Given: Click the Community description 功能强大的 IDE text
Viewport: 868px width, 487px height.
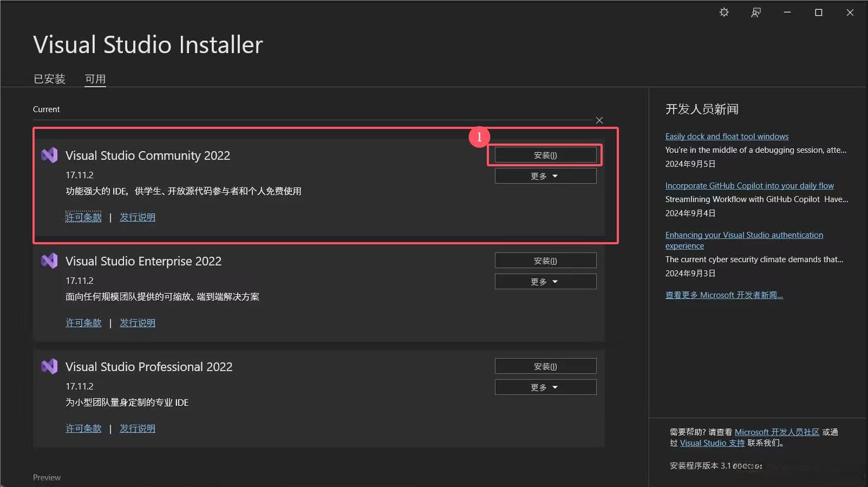Looking at the screenshot, I should [x=184, y=191].
